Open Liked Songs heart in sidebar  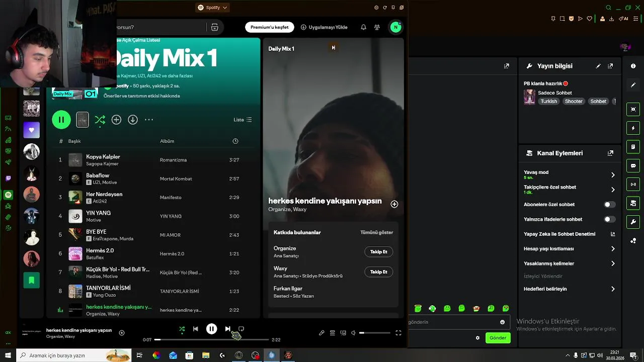tap(32, 130)
